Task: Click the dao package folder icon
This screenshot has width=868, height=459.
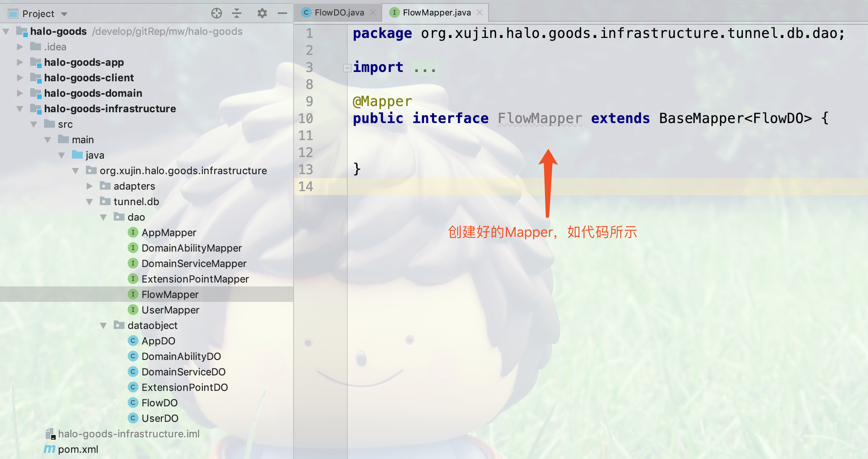Action: (x=119, y=217)
